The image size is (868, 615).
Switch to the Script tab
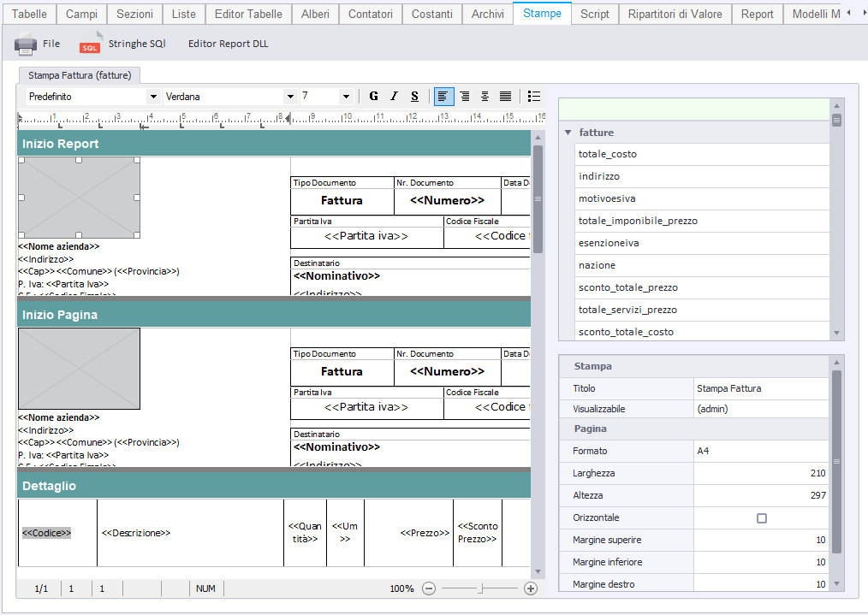594,14
